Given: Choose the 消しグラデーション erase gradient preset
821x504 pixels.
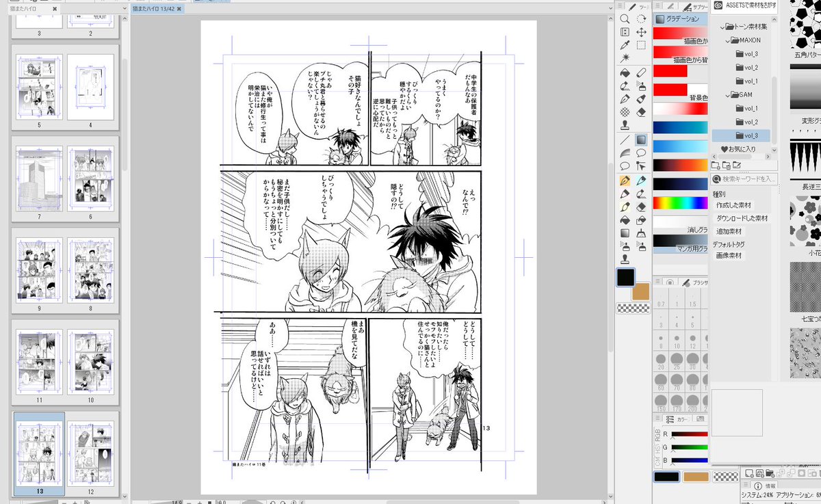Looking at the screenshot, I should point(680,223).
